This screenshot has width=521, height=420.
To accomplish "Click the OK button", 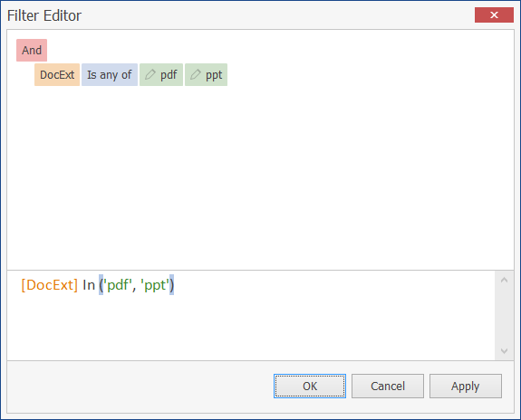I will pos(310,386).
